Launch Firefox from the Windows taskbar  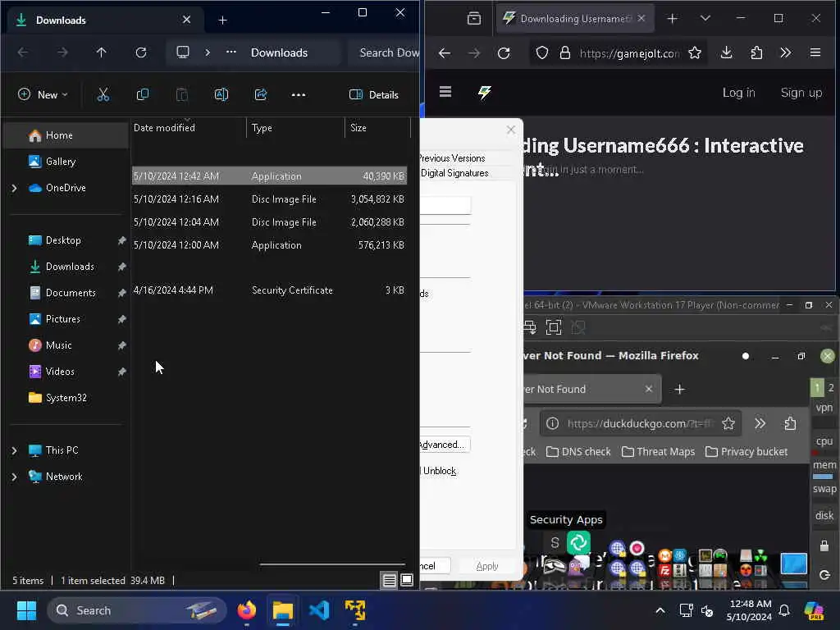(246, 610)
